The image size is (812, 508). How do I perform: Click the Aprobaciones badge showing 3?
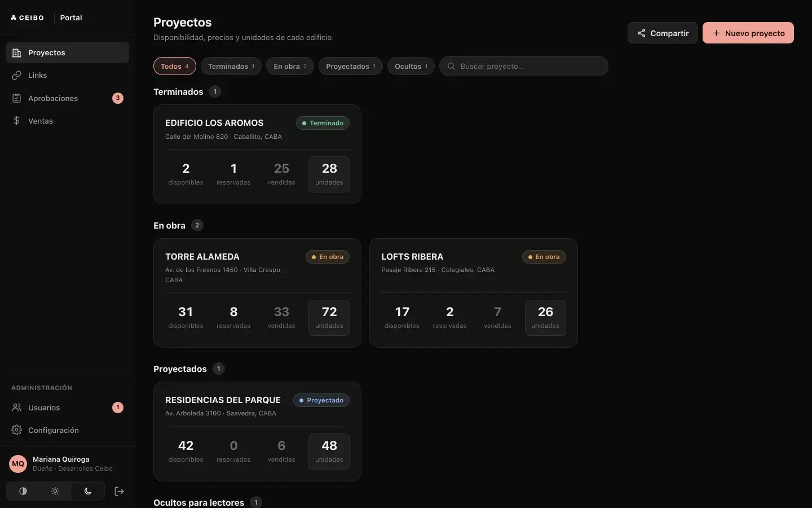[x=118, y=98]
